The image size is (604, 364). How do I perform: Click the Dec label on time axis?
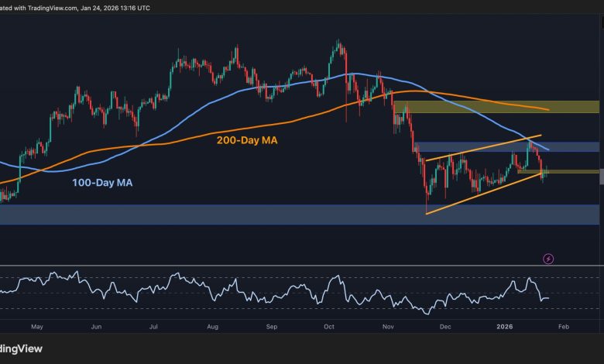[x=445, y=327]
